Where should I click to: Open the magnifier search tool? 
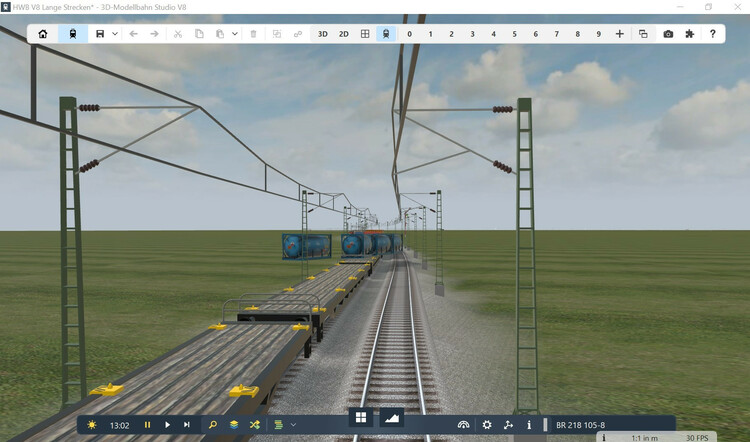click(212, 425)
